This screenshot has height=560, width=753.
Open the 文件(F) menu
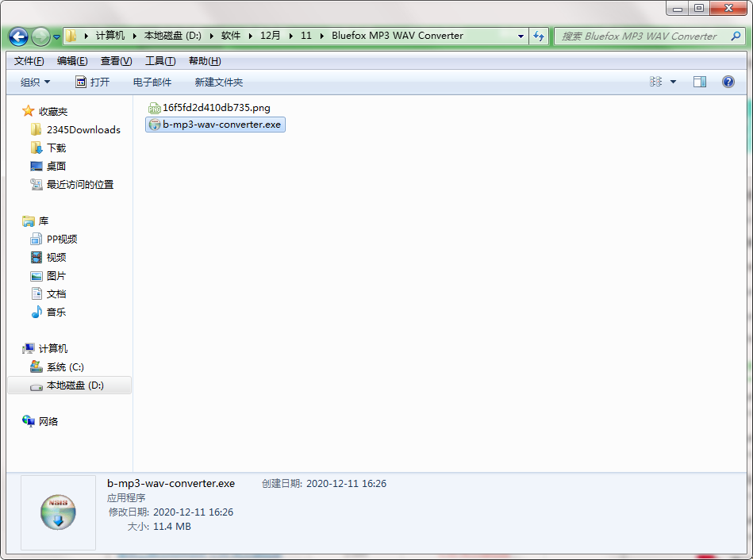29,61
